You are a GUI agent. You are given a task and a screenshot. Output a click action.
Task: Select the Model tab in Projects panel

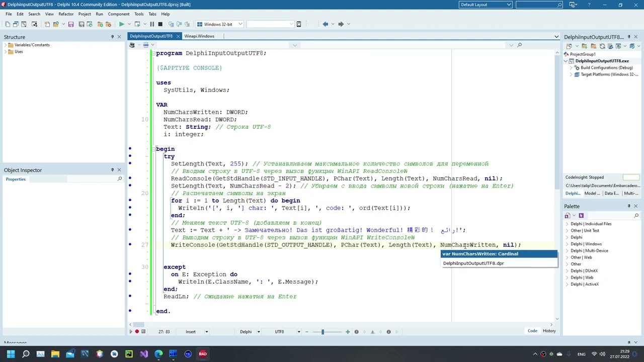[x=592, y=194]
